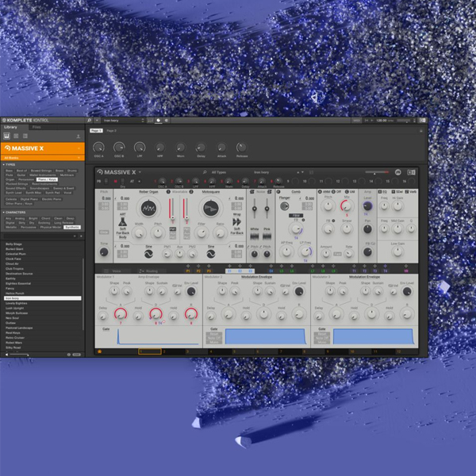The image size is (476, 476).
Task: Click the modulation move handle above P1
Action: coord(188,267)
